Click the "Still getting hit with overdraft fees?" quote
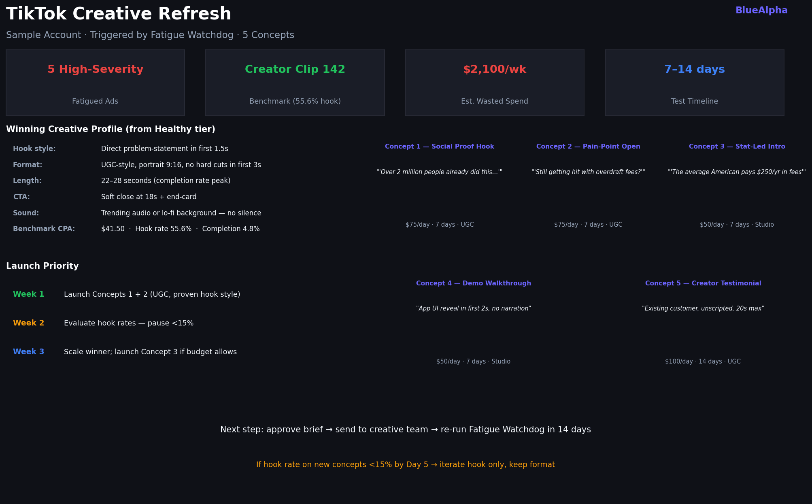Screen dimensions: 812x504 coord(588,172)
